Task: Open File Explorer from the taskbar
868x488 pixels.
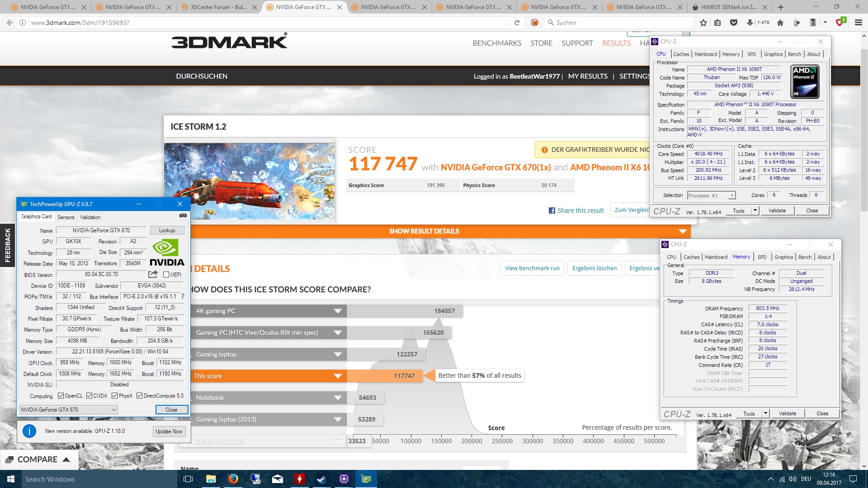Action: click(x=211, y=479)
